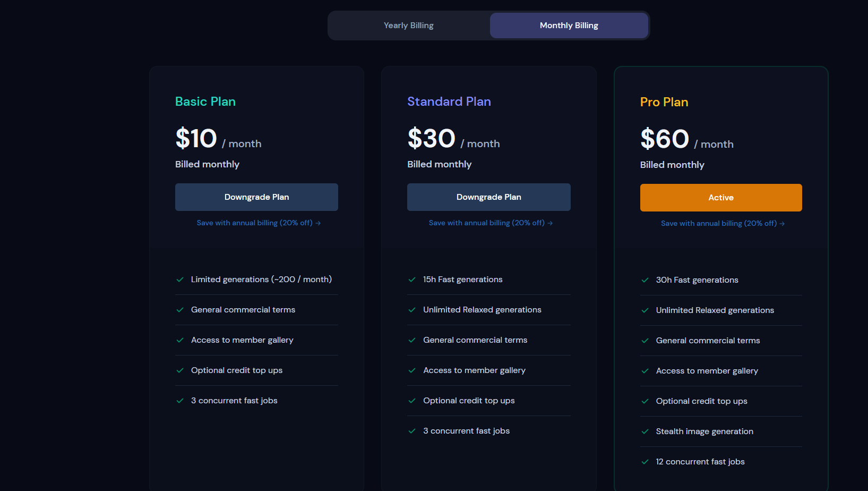Switch to Yearly Billing tab
This screenshot has width=868, height=491.
(409, 26)
